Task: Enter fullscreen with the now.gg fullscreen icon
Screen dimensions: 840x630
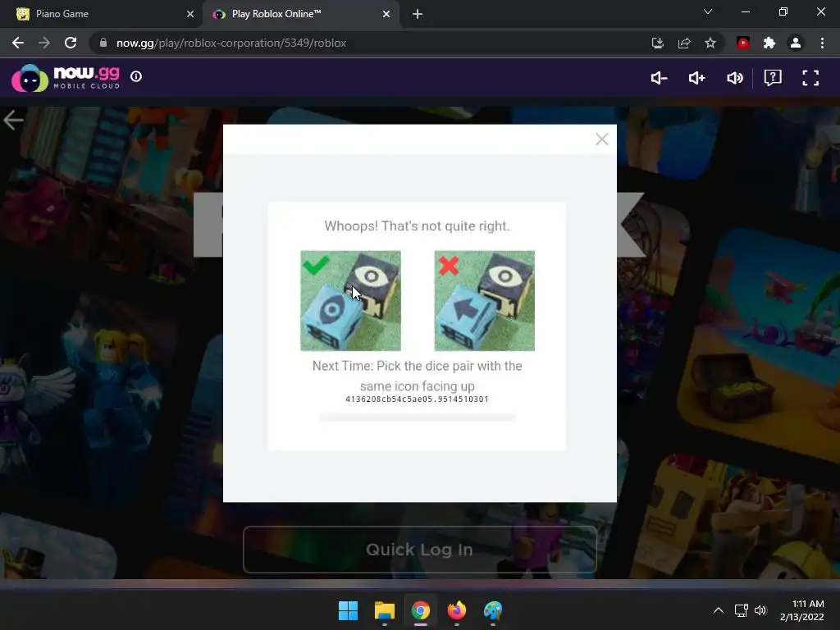Action: coord(810,78)
